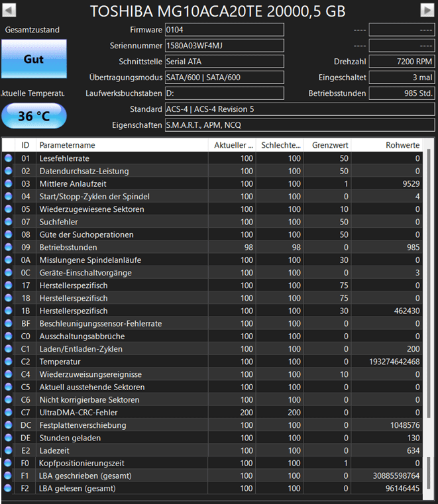
Task: Click status orb for Temperatur row
Action: [9, 361]
